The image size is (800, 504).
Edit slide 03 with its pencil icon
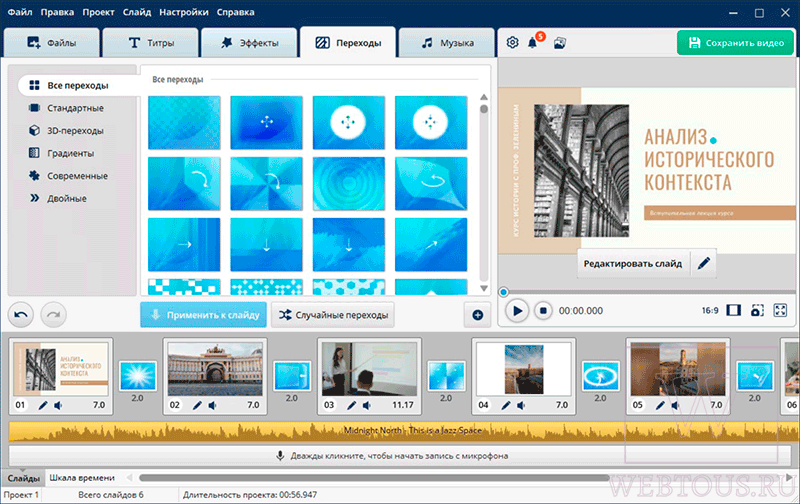point(352,405)
